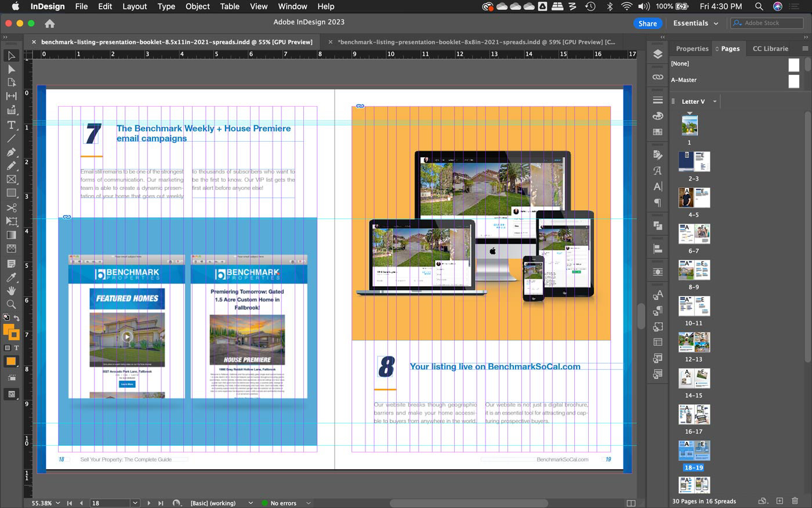Expand the right panel dock arrows
Image resolution: width=812 pixels, height=508 pixels.
[662, 37]
